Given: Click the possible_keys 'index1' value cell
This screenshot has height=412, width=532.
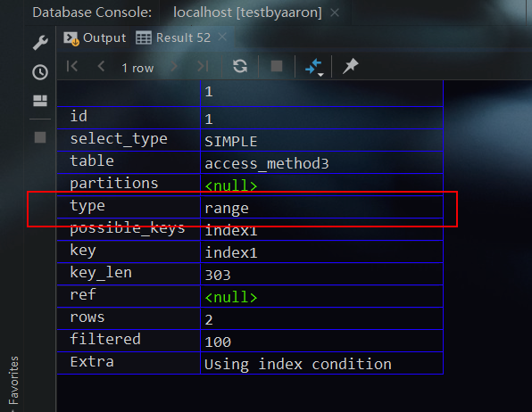Looking at the screenshot, I should tap(321, 229).
